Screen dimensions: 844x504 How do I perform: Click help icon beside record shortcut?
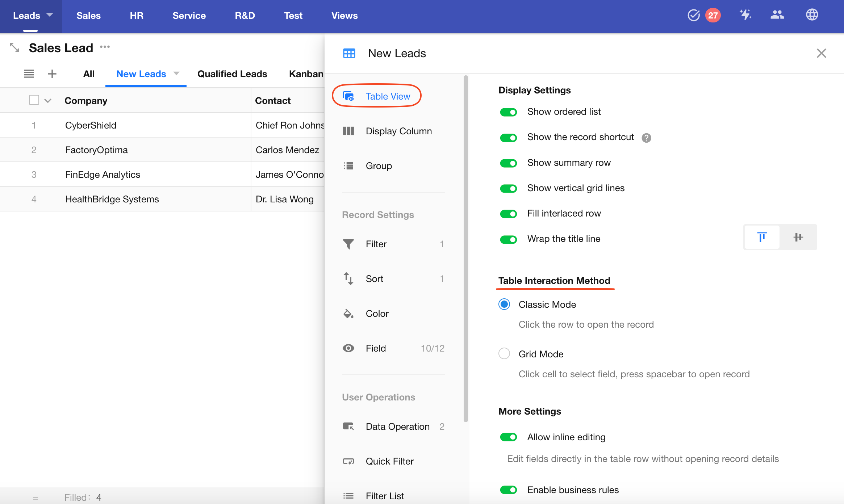tap(647, 138)
